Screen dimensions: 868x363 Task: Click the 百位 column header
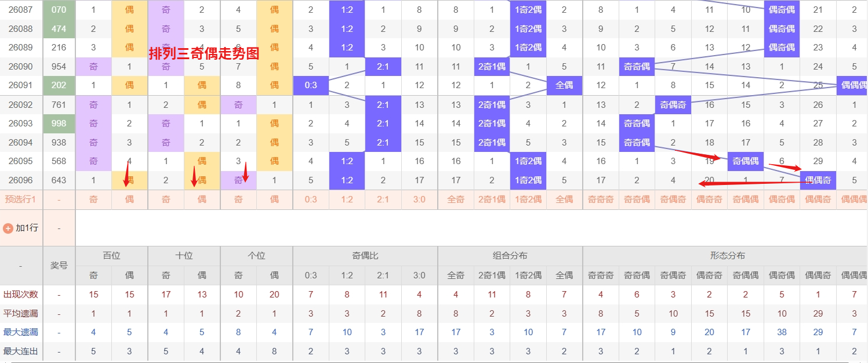(x=111, y=255)
